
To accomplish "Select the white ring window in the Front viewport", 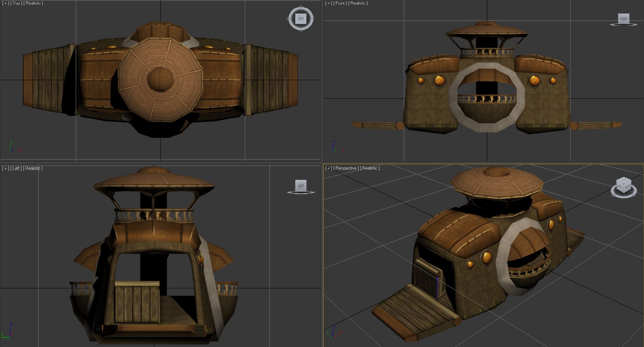I will (x=487, y=97).
